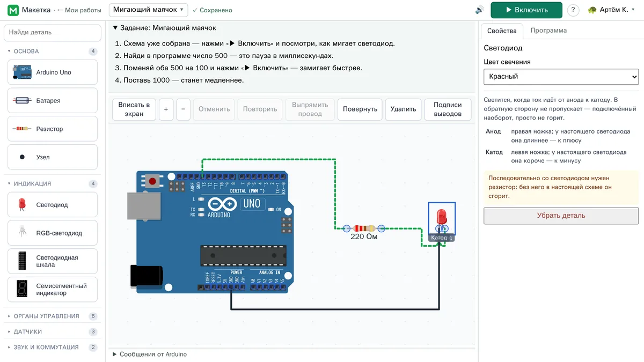Select the Светодиодная шкала part

[53, 261]
